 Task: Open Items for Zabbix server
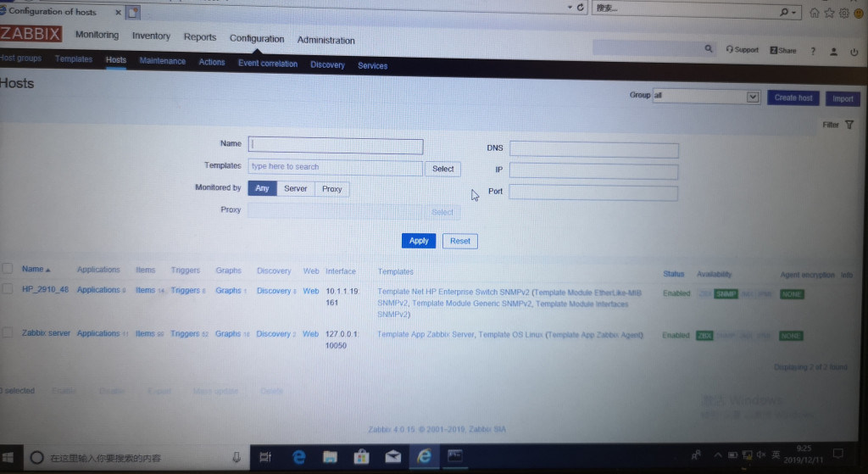(145, 333)
